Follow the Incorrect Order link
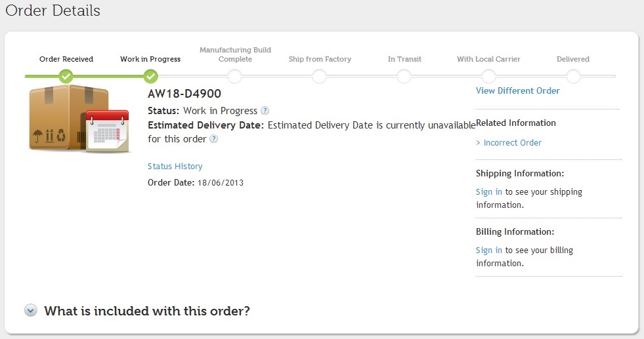 pos(512,142)
